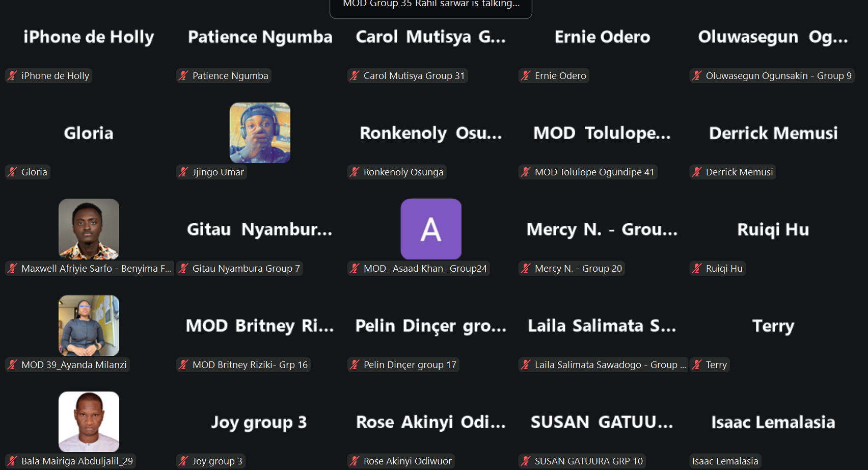Click muted mic icon next to Patience Ngumba

tap(183, 76)
